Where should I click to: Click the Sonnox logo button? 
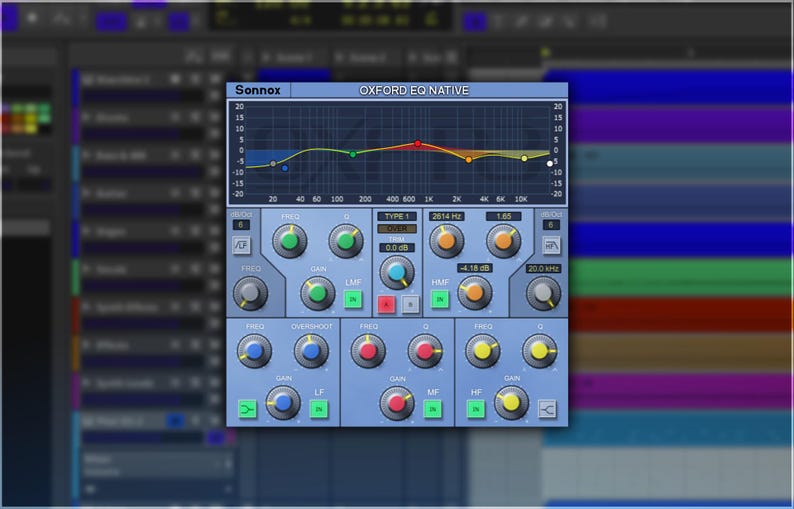[258, 90]
